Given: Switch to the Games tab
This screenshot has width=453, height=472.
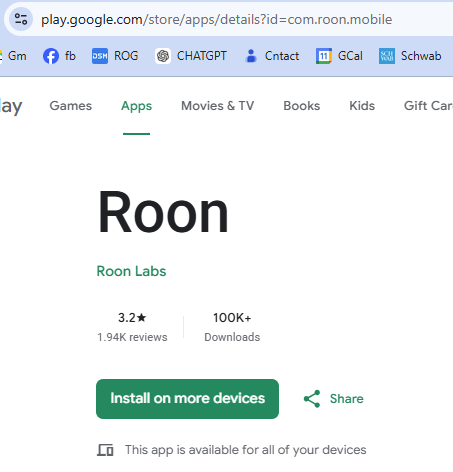Looking at the screenshot, I should [x=71, y=106].
